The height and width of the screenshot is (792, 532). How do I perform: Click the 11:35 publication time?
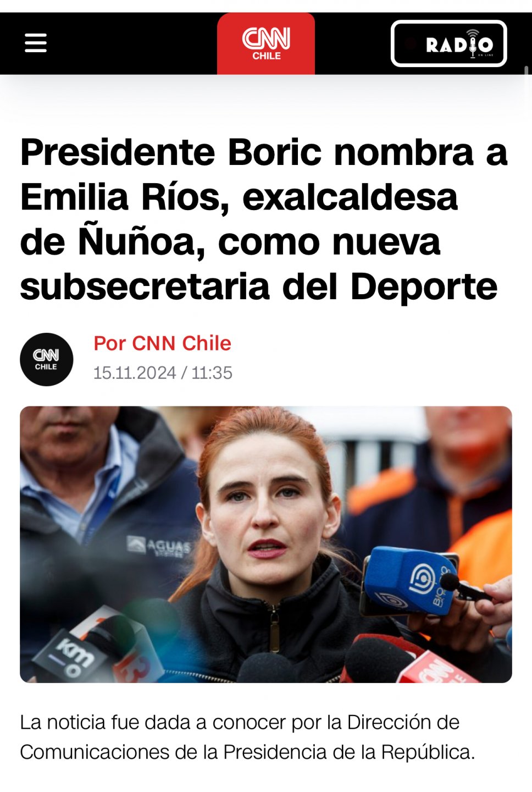212,373
